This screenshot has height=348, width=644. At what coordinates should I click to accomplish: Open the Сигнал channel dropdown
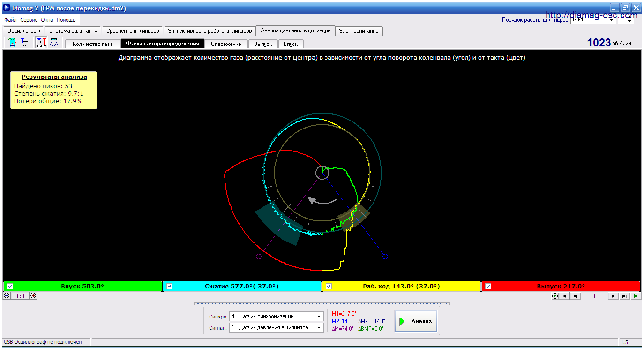319,327
